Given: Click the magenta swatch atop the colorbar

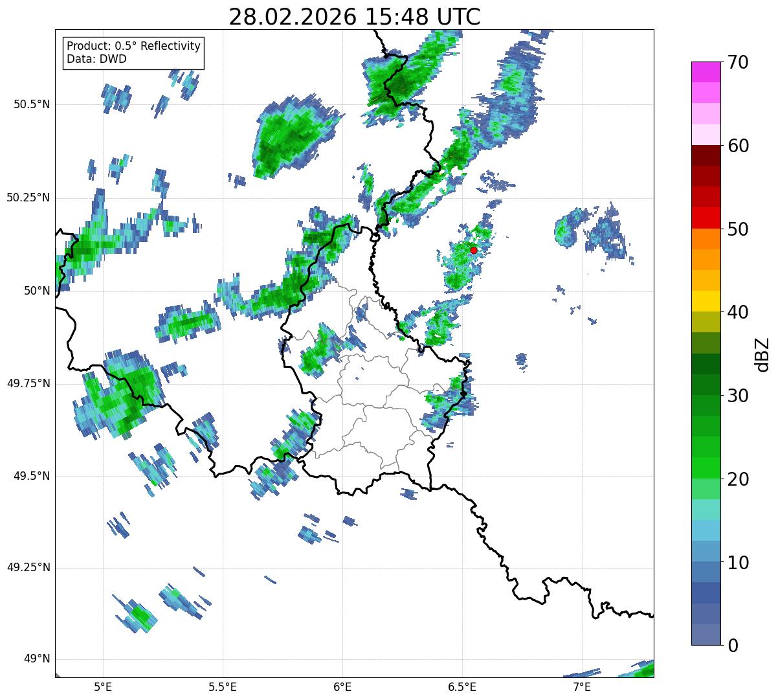Looking at the screenshot, I should 706,72.
